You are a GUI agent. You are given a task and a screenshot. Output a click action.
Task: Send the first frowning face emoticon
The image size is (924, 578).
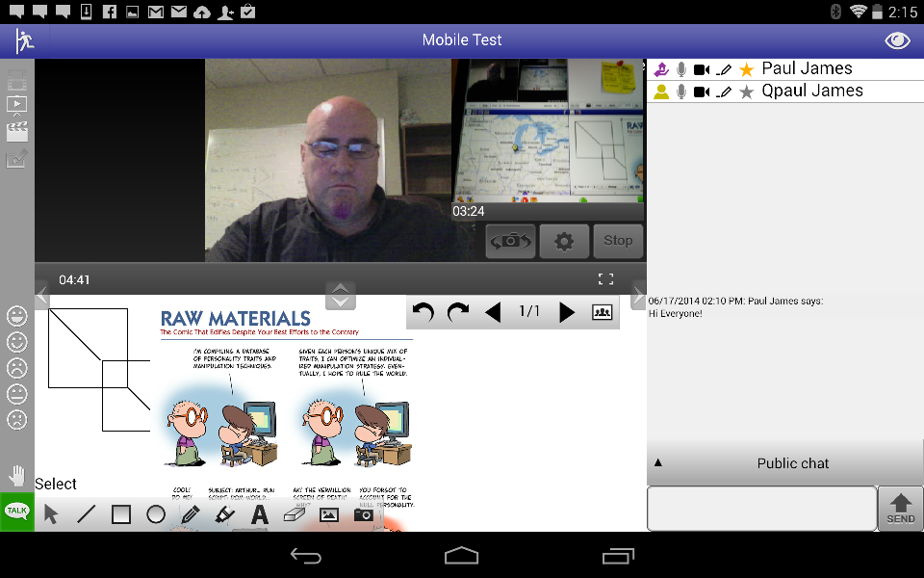coord(17,368)
